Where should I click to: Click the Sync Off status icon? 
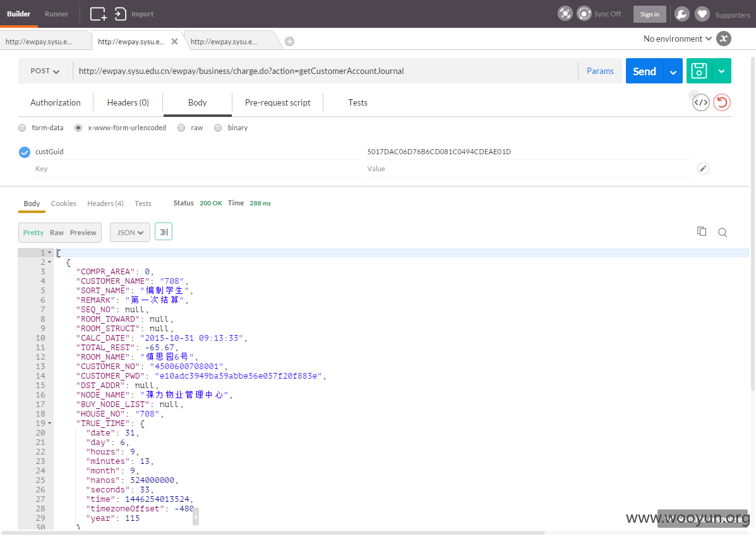[584, 13]
